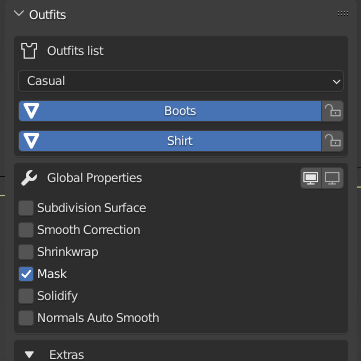Viewport: 361px width, 361px height.
Task: Collapse the Outfits panel chevron
Action: tap(19, 14)
